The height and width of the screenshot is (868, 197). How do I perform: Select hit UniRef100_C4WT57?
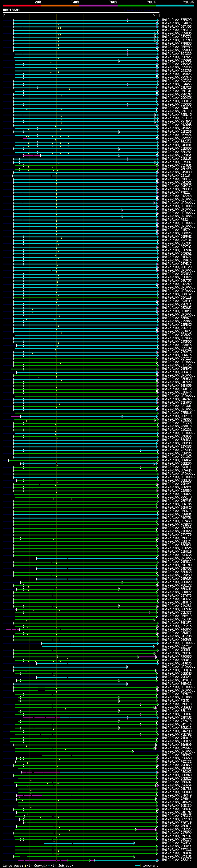pos(177,280)
